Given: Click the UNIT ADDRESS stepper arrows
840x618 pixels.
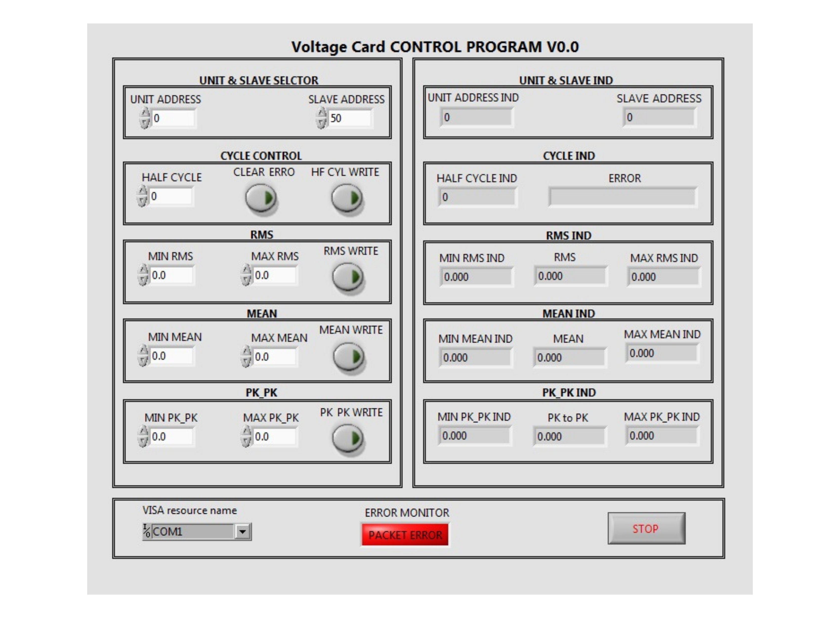Looking at the screenshot, I should coord(145,118).
